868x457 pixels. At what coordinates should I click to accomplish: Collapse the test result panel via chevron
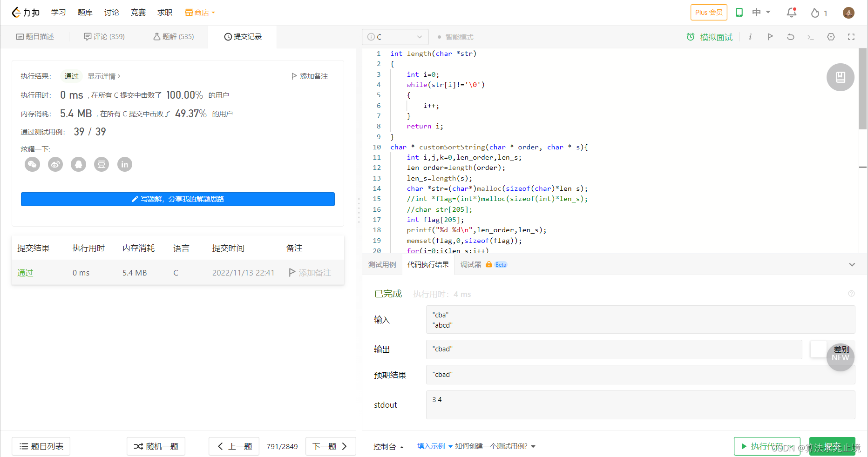(x=852, y=264)
